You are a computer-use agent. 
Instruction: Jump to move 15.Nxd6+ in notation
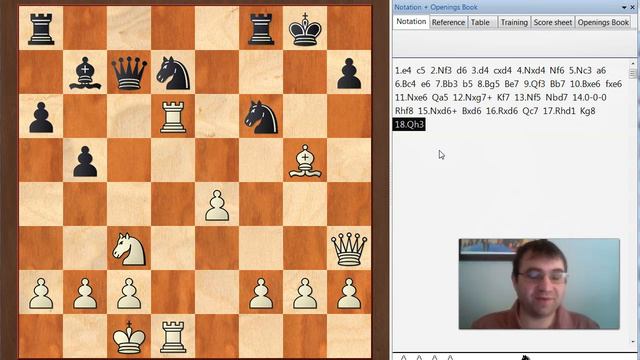tap(437, 111)
